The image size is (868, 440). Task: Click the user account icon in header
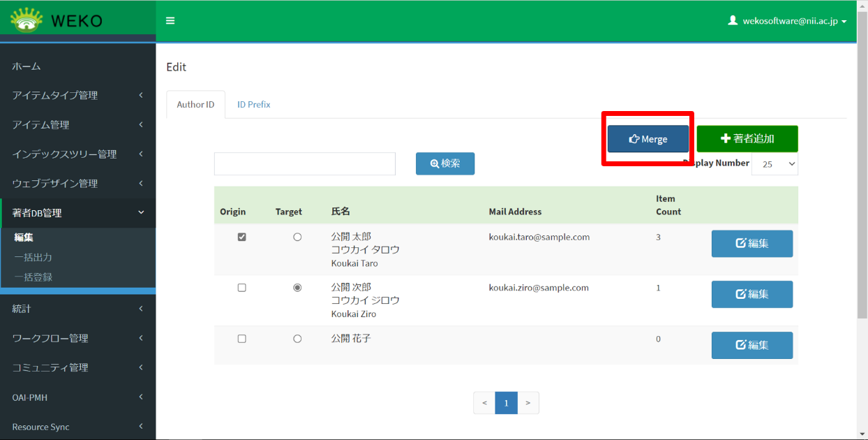point(733,21)
